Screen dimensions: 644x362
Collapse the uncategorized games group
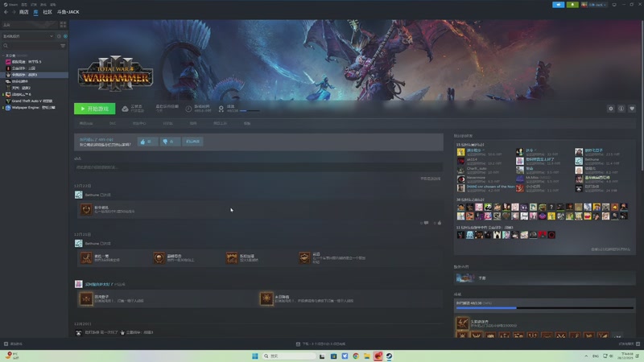tap(3, 56)
